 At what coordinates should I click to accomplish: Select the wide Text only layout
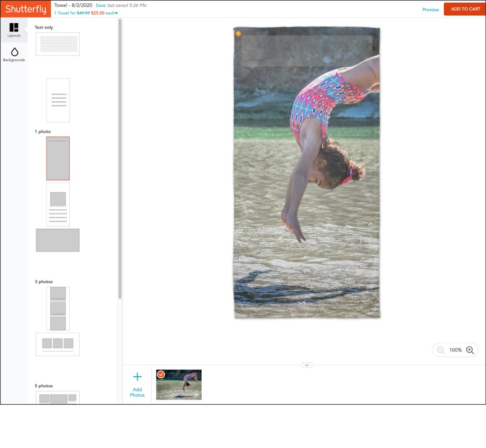click(x=58, y=44)
